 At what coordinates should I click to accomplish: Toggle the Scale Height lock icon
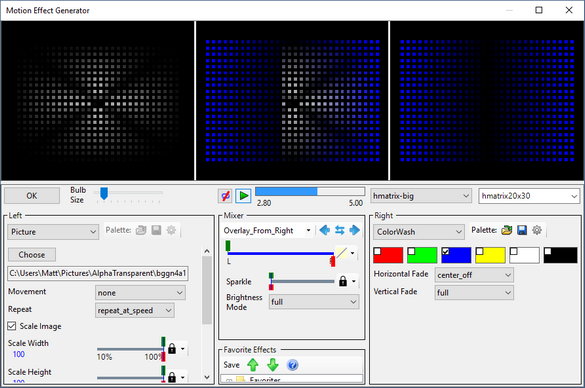172,377
